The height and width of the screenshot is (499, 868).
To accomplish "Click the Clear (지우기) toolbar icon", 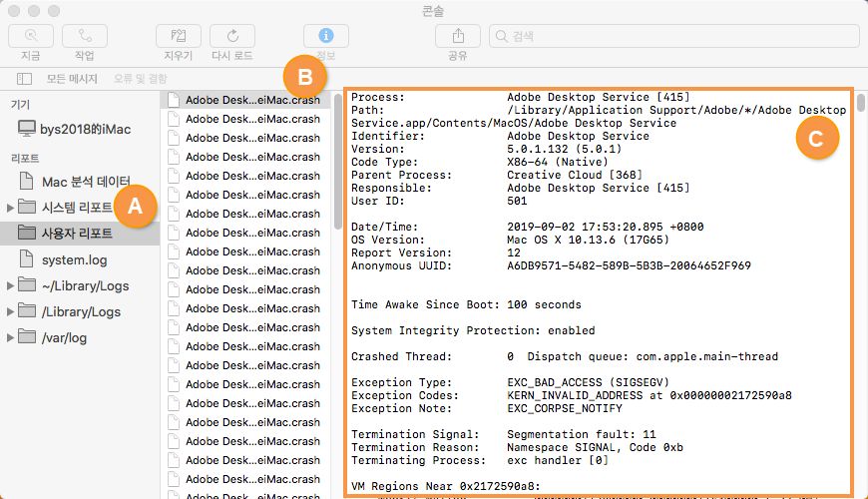I will 179,36.
